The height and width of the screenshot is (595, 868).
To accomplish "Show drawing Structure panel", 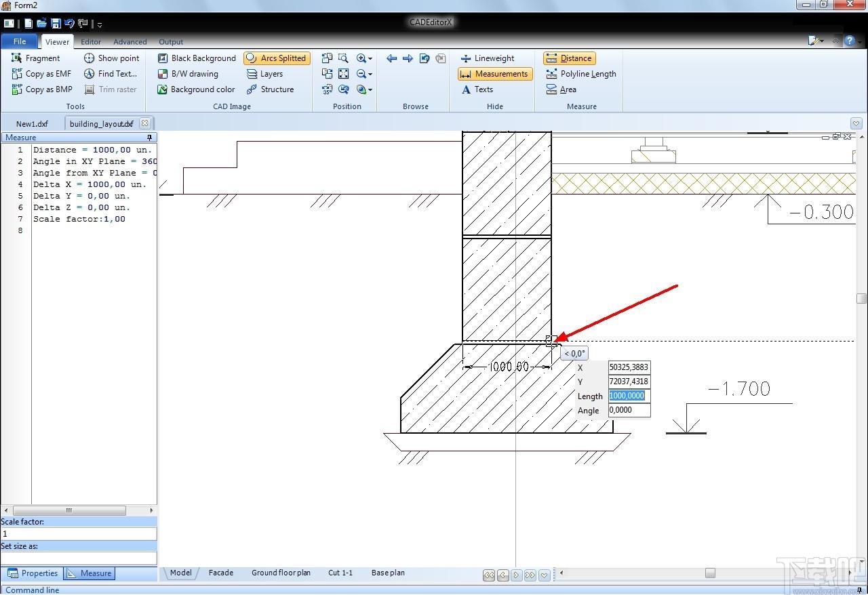I will (270, 89).
